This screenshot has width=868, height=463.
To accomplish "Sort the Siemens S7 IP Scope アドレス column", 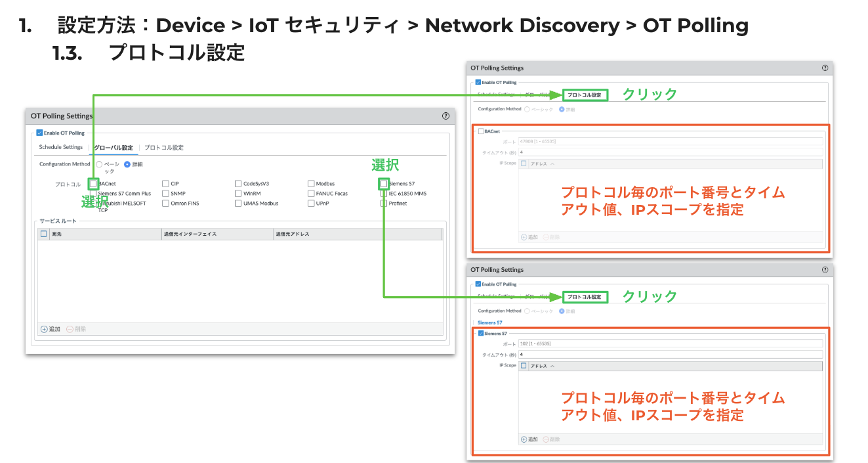I will pos(675,366).
